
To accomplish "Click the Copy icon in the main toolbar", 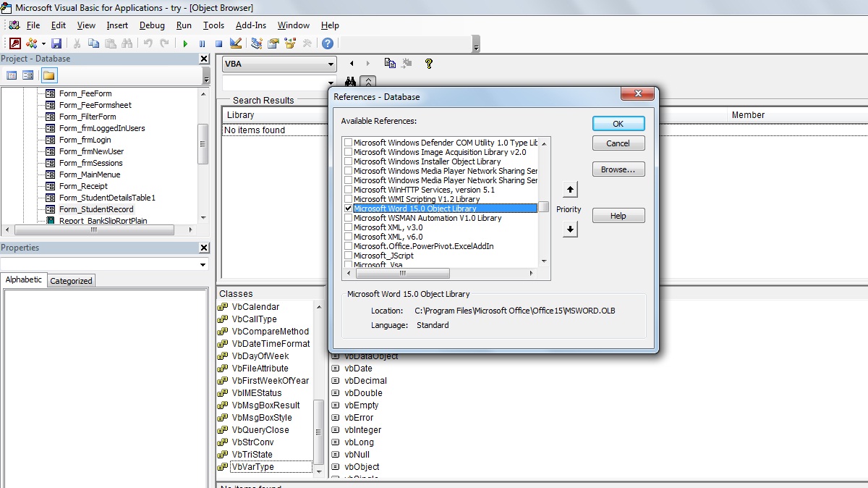I will point(93,43).
